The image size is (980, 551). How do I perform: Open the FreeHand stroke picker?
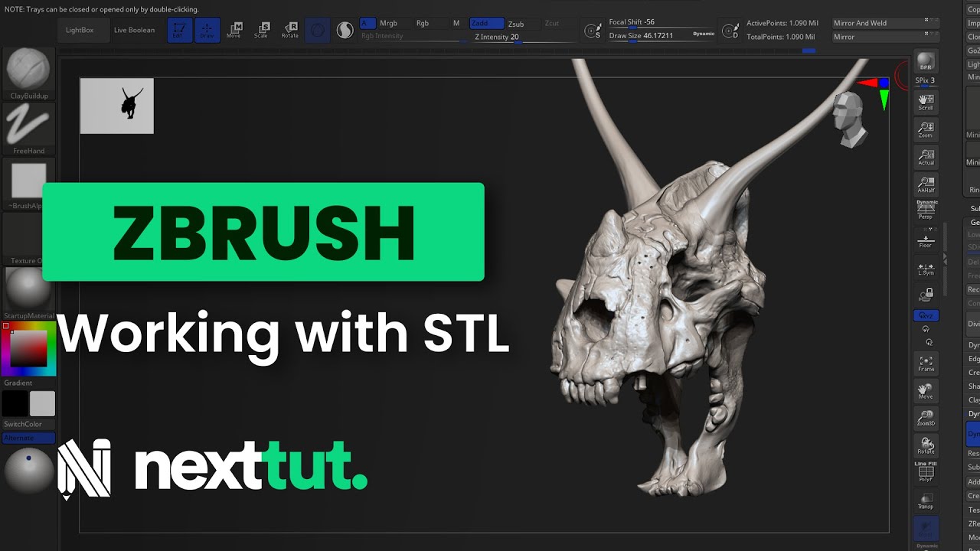click(28, 129)
